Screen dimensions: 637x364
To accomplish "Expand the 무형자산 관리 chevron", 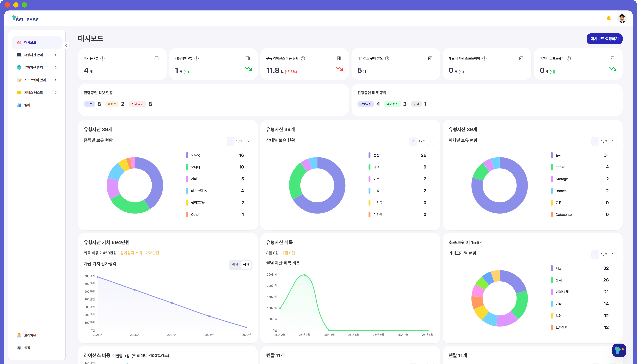I will pyautogui.click(x=56, y=67).
